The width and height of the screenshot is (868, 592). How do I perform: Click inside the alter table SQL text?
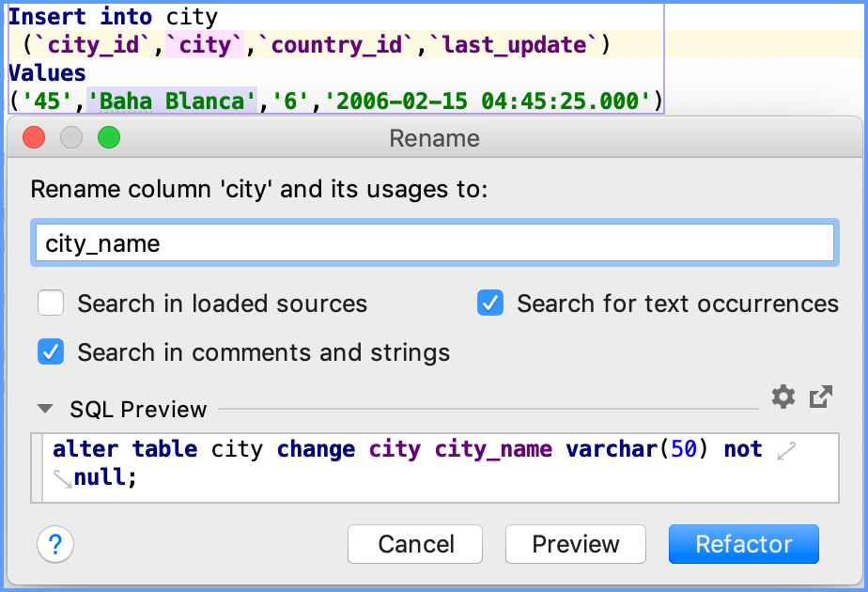click(376, 450)
